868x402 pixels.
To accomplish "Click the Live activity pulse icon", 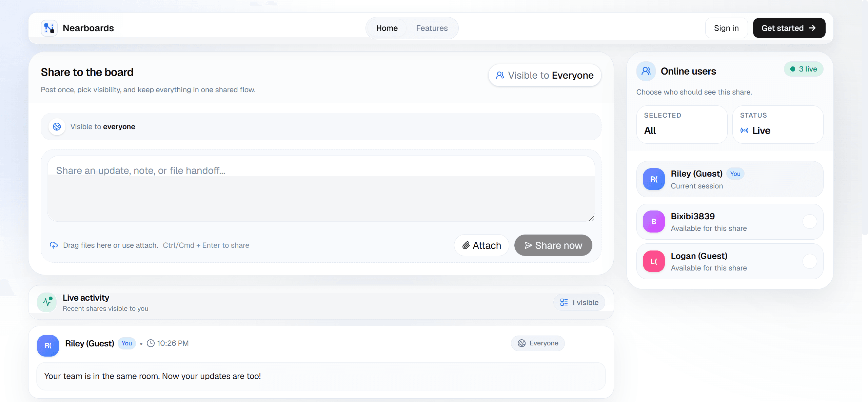I will [x=47, y=302].
